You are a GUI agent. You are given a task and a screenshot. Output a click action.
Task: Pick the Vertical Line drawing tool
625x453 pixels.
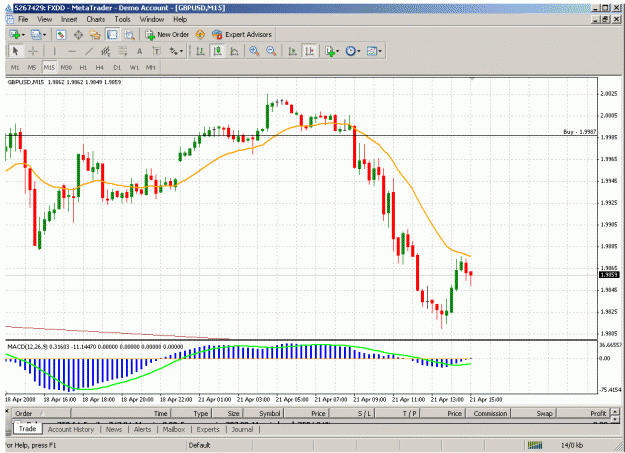[x=54, y=51]
